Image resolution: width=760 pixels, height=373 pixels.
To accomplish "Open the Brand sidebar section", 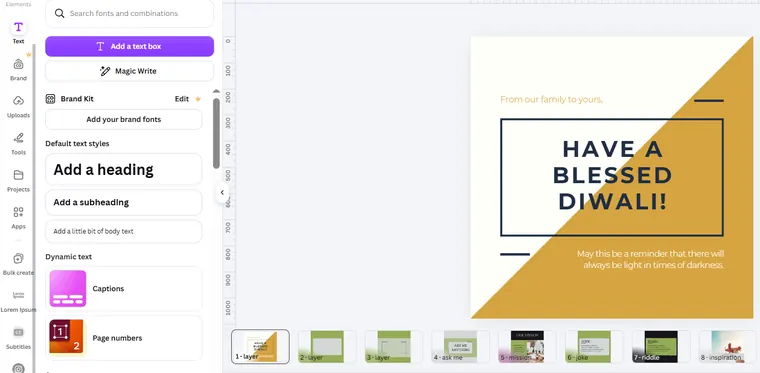I will [18, 69].
